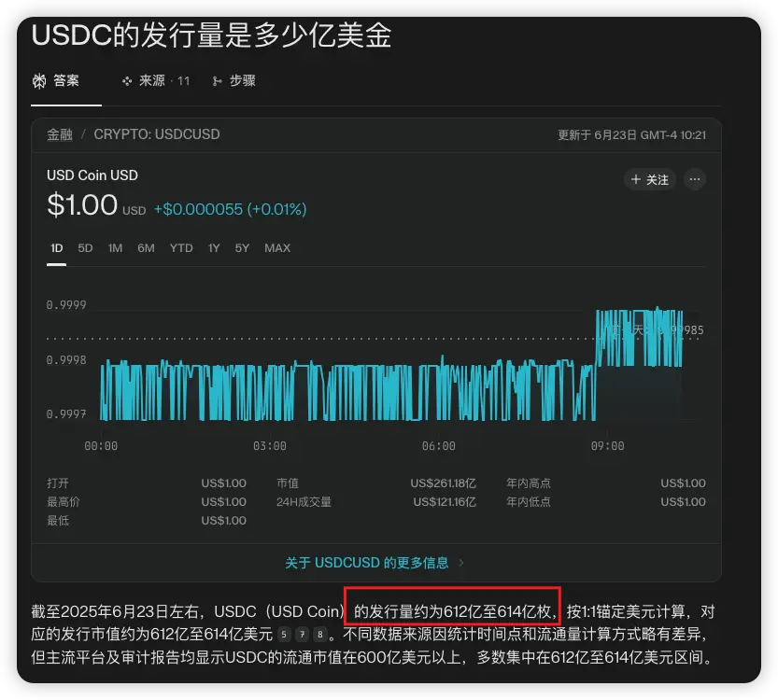Click the 0.9999 y-axis label
778x700 pixels.
coord(66,305)
